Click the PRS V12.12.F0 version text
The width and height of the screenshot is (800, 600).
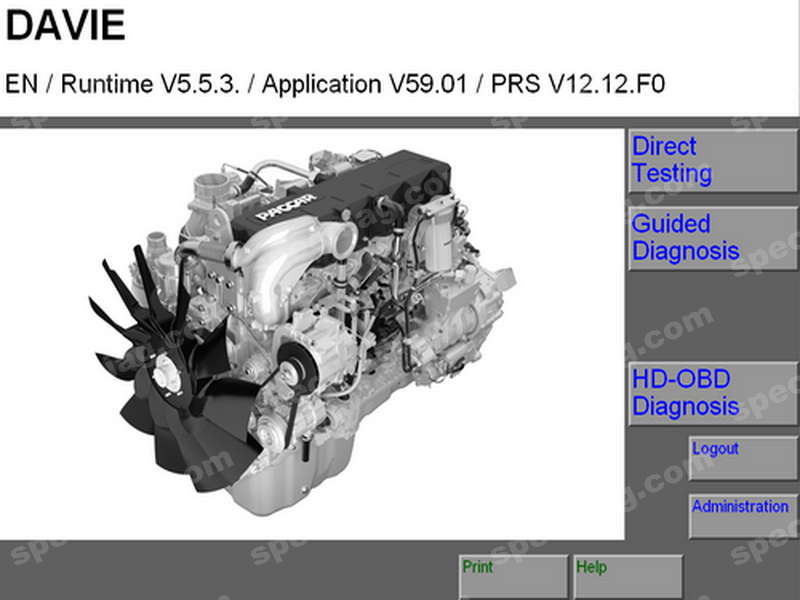[x=578, y=84]
